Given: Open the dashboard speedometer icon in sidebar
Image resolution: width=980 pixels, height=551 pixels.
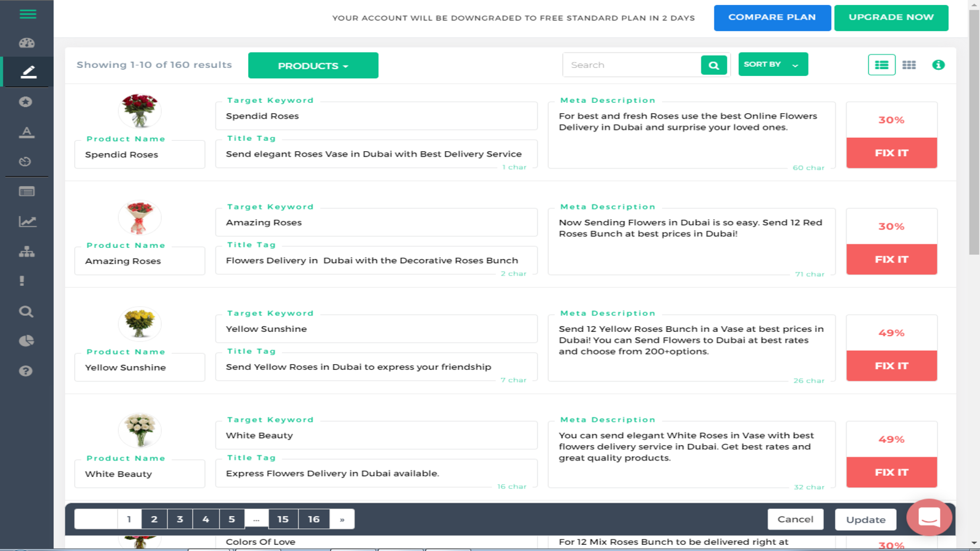Looking at the screenshot, I should tap(27, 43).
